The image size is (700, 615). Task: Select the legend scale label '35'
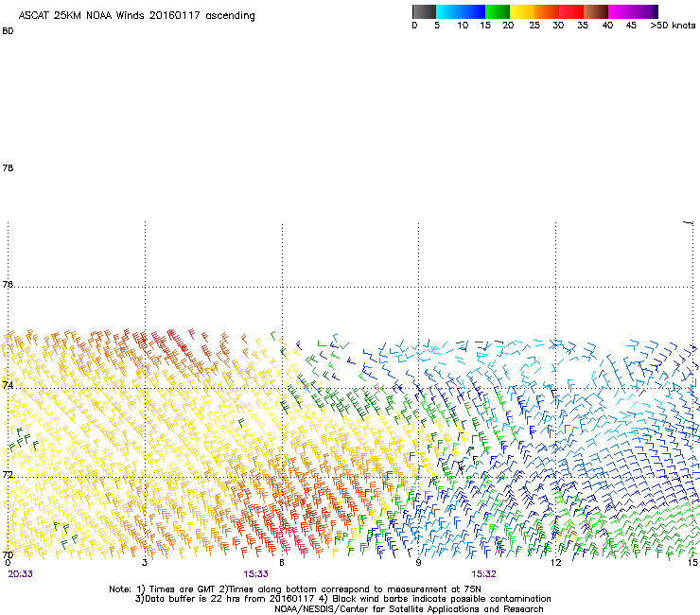click(583, 26)
